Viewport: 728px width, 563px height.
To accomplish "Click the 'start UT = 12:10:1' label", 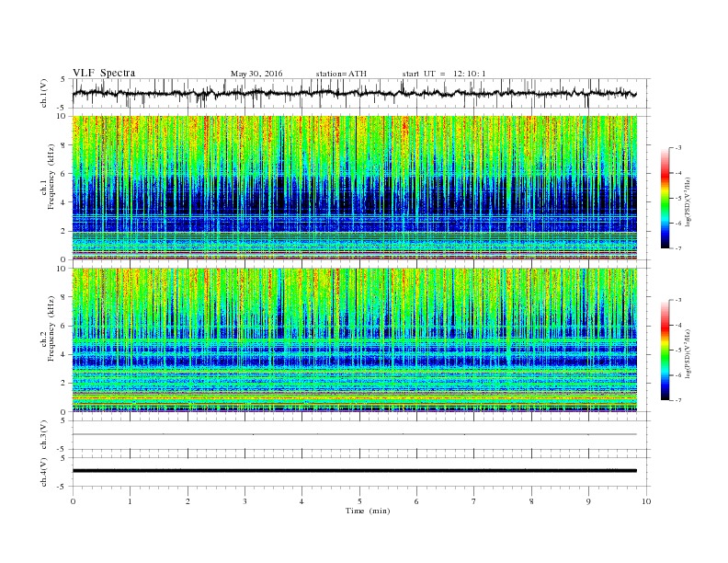I will [x=444, y=74].
